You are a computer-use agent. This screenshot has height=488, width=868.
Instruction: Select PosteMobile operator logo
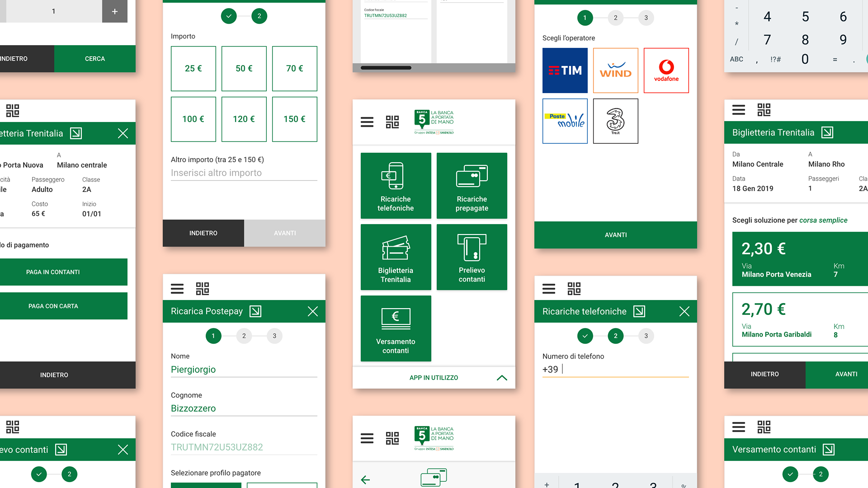pos(565,121)
